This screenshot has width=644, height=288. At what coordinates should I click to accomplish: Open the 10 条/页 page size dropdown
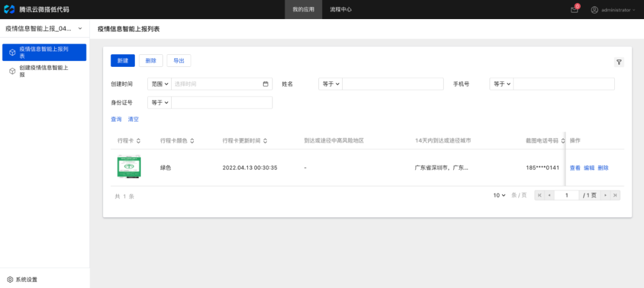click(500, 196)
